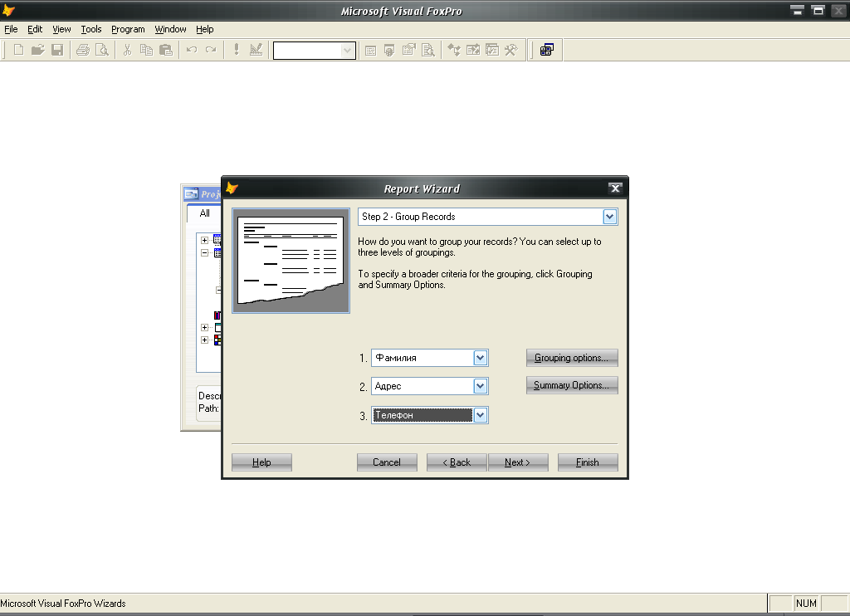Image resolution: width=850 pixels, height=616 pixels.
Task: Click the Finish button
Action: [x=588, y=462]
